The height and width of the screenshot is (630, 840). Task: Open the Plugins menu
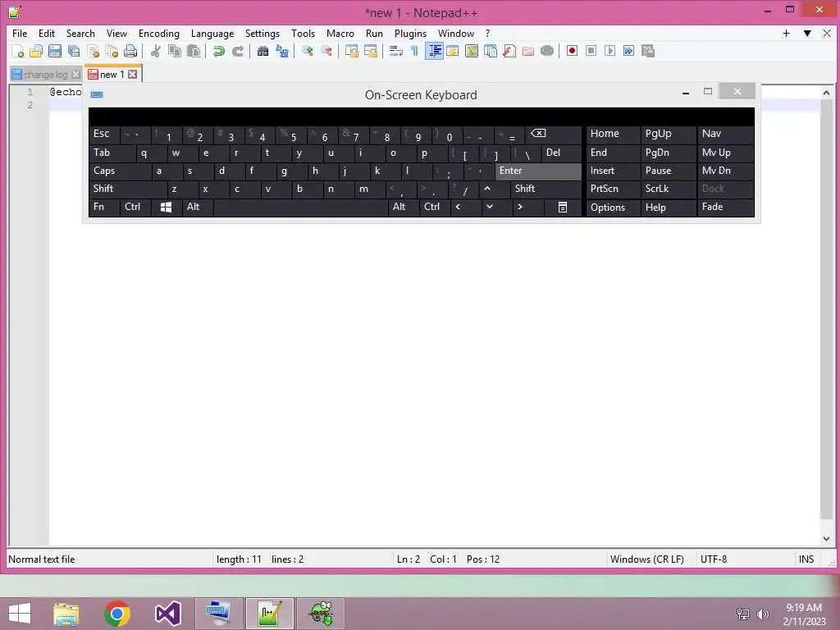pos(410,33)
